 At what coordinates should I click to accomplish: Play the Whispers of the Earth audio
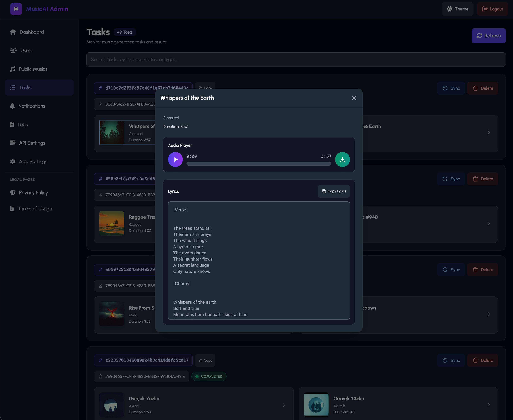click(x=175, y=159)
